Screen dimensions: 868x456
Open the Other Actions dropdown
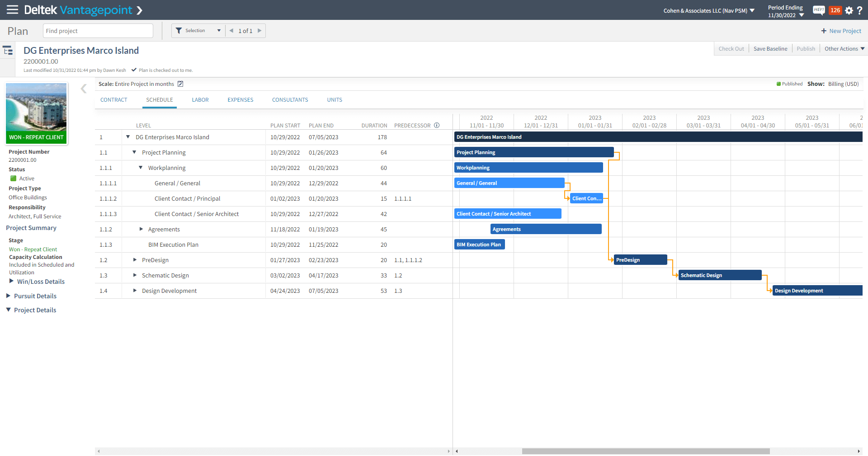[844, 49]
